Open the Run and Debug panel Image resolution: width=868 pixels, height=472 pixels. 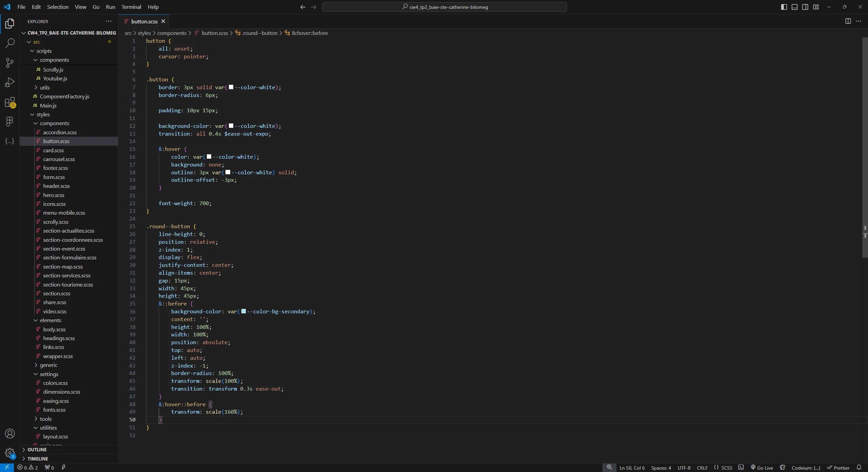pos(10,82)
